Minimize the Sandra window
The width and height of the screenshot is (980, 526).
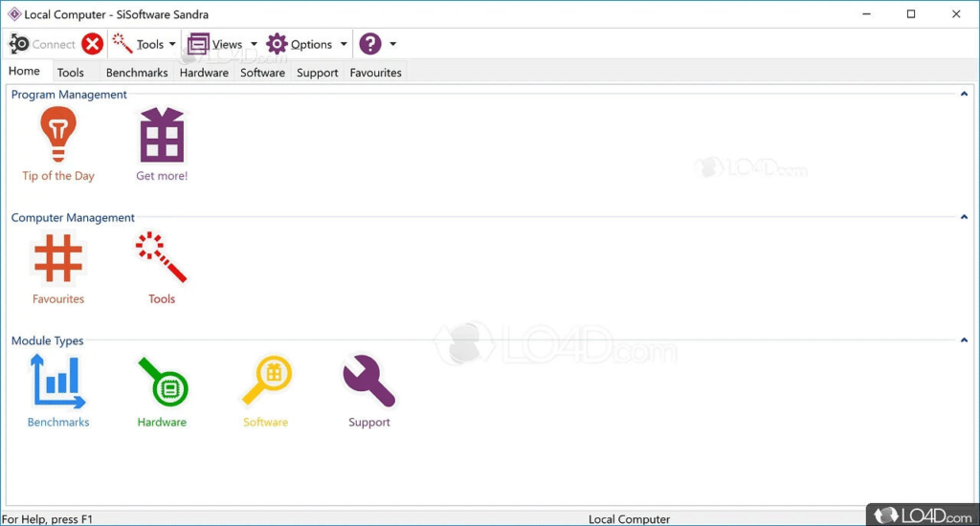[866, 13]
